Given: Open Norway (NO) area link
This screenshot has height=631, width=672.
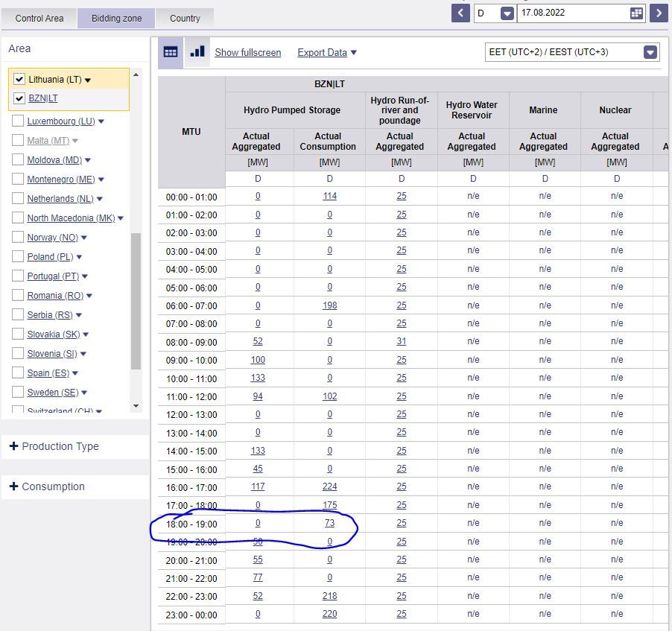Looking at the screenshot, I should (x=52, y=237).
